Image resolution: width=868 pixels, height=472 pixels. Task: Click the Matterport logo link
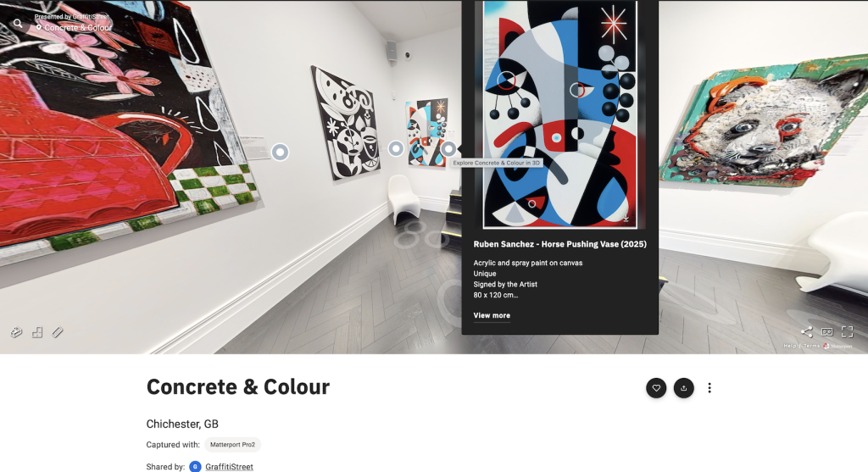tap(837, 346)
